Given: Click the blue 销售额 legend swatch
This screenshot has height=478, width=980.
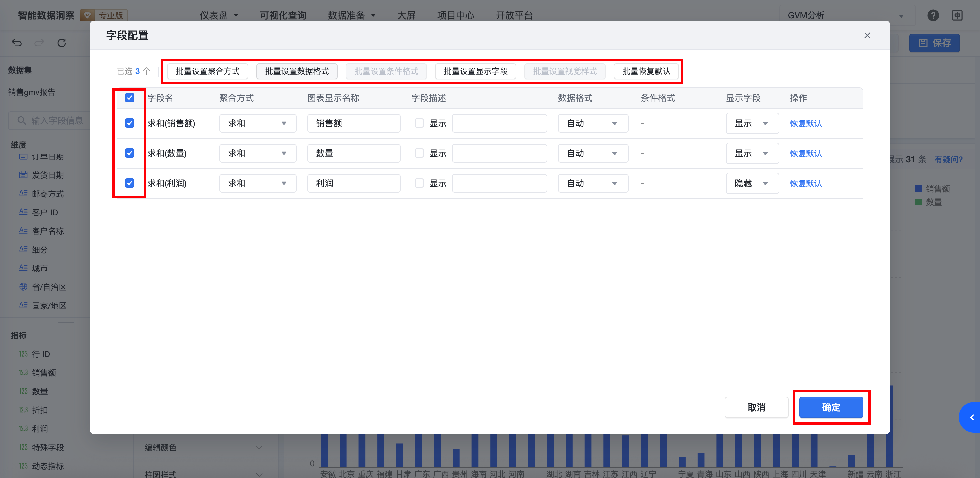Looking at the screenshot, I should (x=918, y=188).
